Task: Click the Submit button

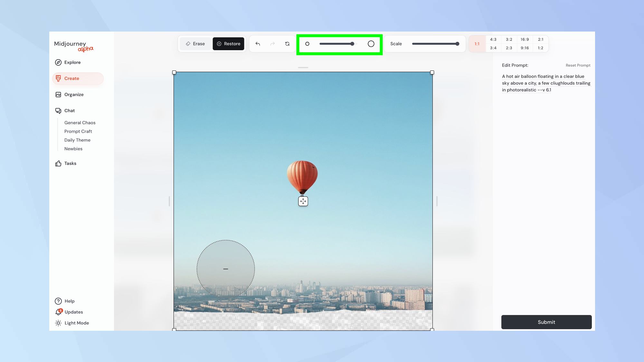Action: coord(546,322)
